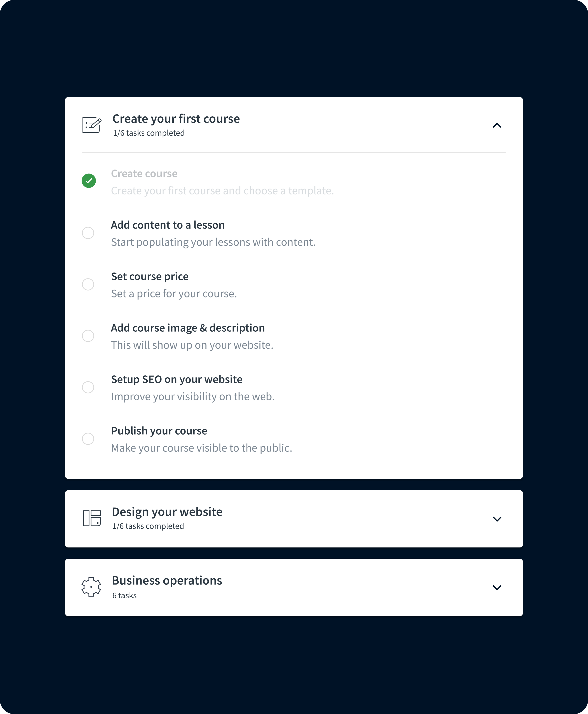Expand the Business operations section

(497, 588)
